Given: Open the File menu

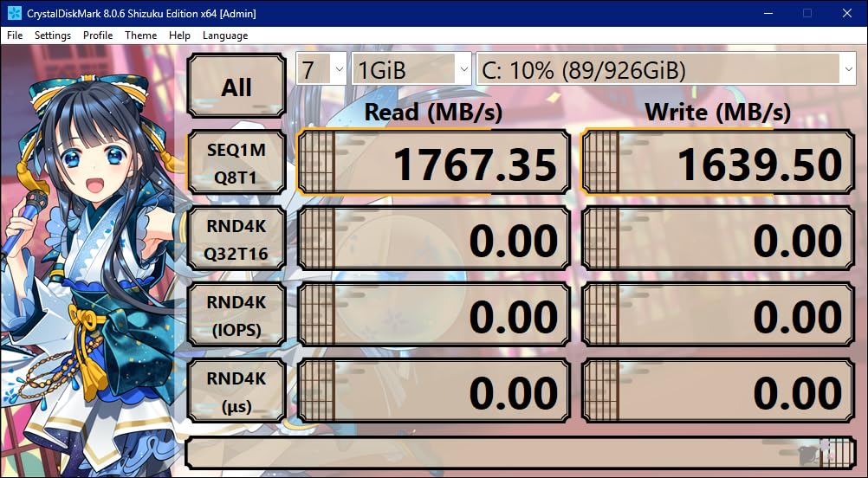Looking at the screenshot, I should point(15,36).
